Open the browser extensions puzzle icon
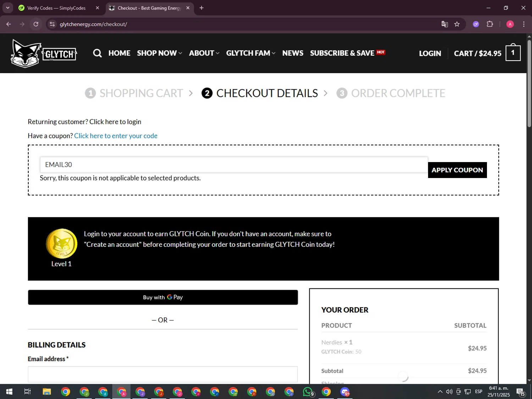Viewport: 532px width, 399px height. coord(490,24)
